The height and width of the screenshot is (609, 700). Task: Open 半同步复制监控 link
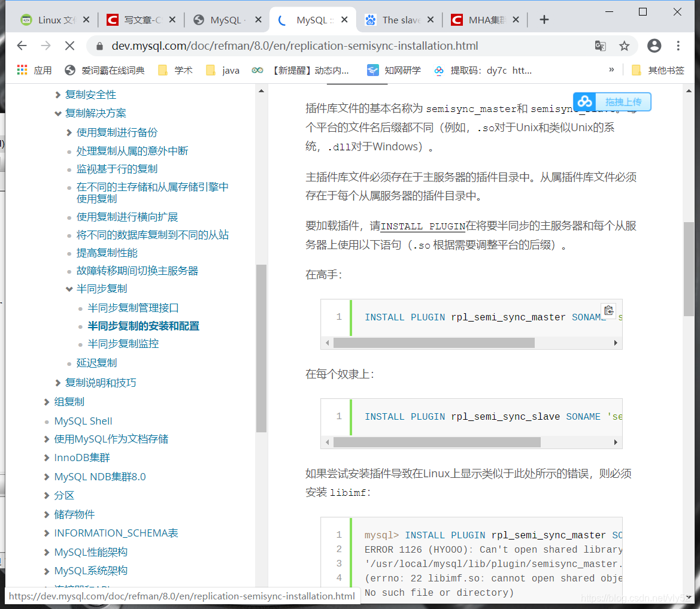coord(123,343)
